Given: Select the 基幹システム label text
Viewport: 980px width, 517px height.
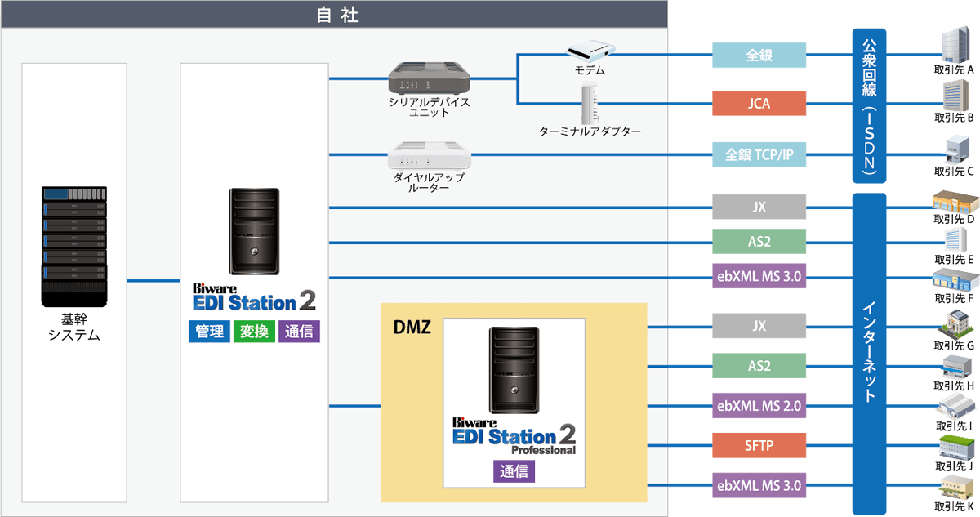Looking at the screenshot, I should coord(74,326).
